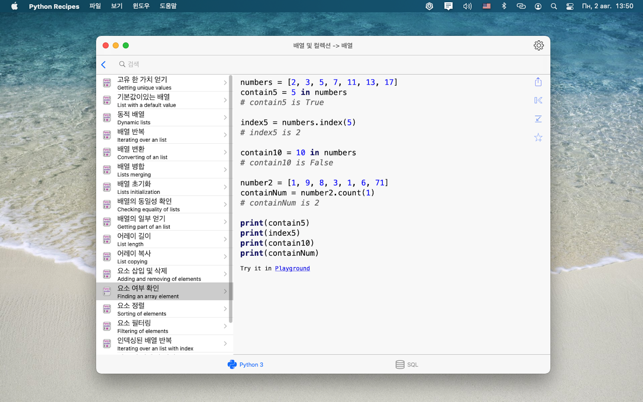Click icon beside 'Lists merging'
This screenshot has height=402, width=643.
pyautogui.click(x=107, y=170)
